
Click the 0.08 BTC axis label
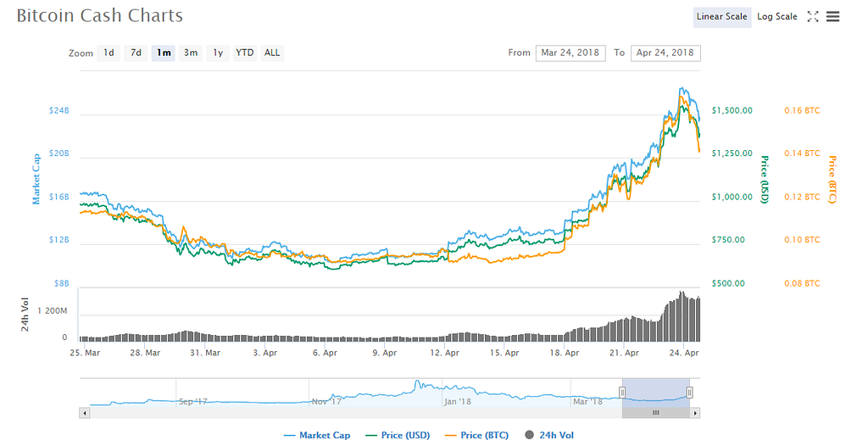coord(802,284)
